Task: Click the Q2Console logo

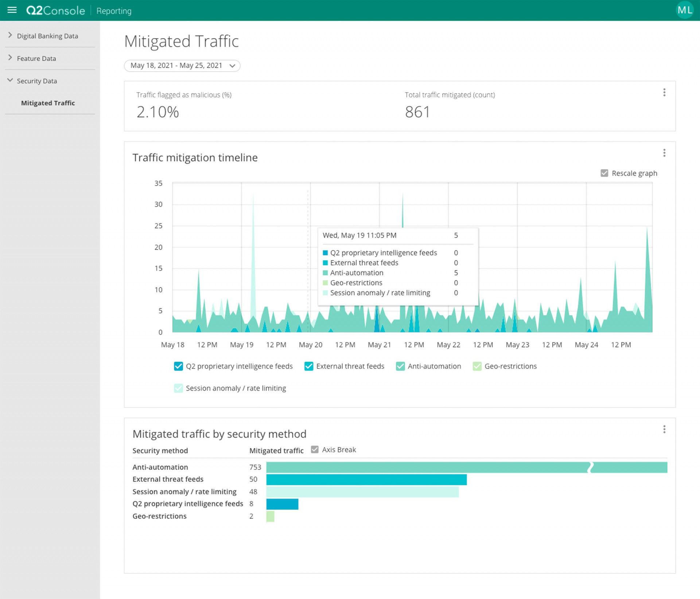Action: 55,11
